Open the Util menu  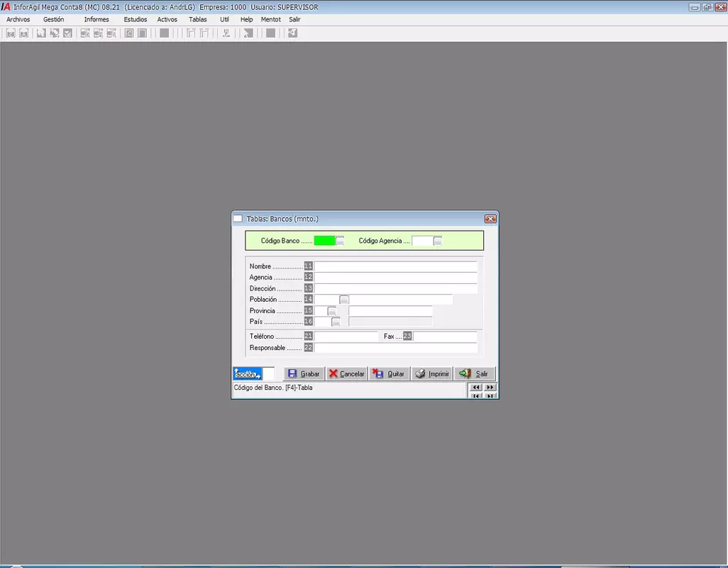[225, 19]
